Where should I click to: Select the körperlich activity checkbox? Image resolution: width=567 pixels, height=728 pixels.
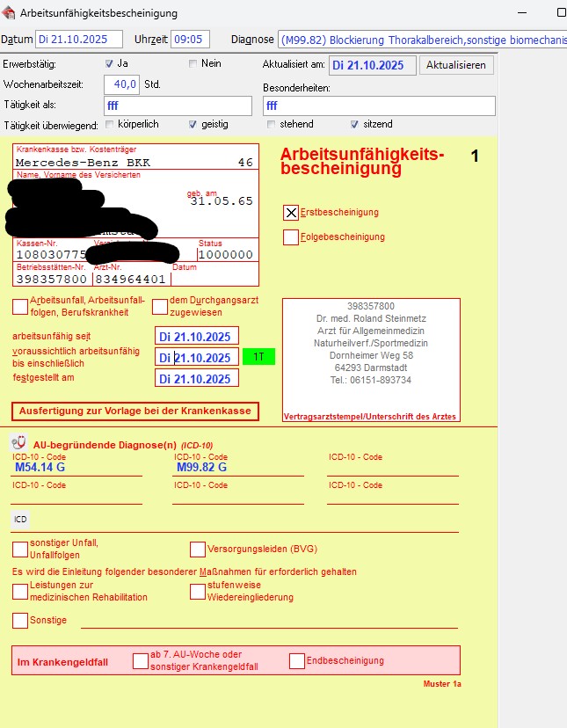(110, 124)
